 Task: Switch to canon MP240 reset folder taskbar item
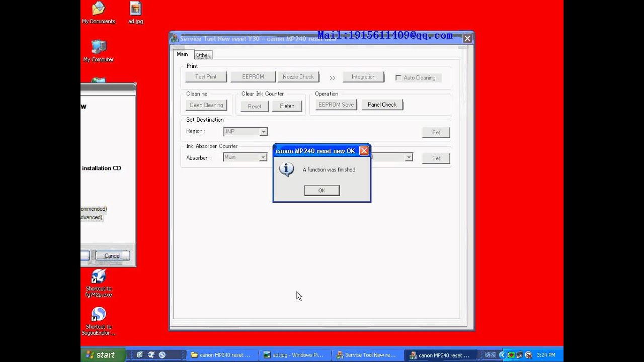(x=223, y=355)
